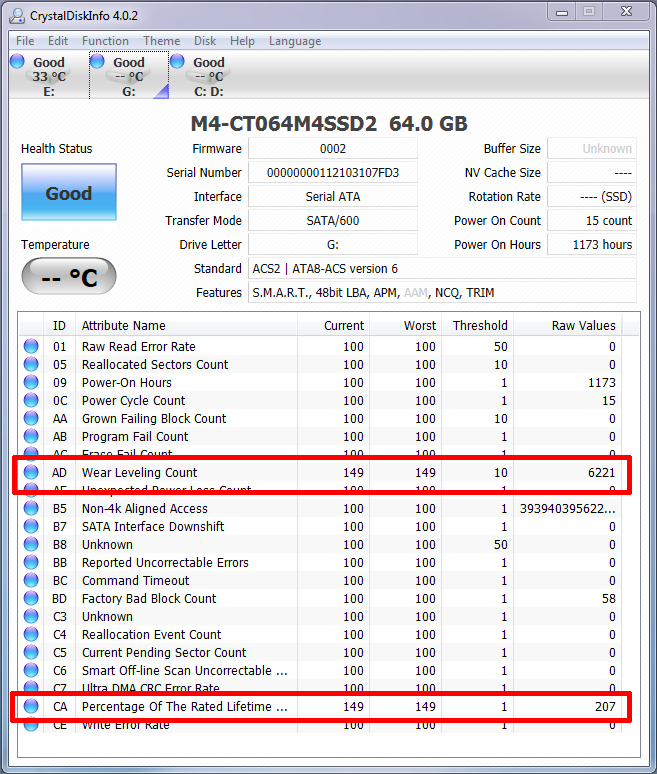This screenshot has width=657, height=774.
Task: Click raw value 207 in the CA row
Action: pos(605,706)
